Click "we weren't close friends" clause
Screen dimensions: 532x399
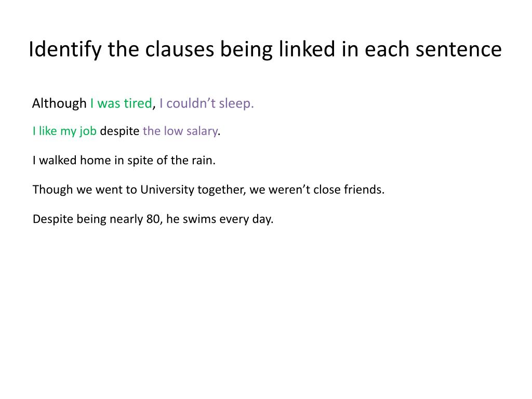316,189
